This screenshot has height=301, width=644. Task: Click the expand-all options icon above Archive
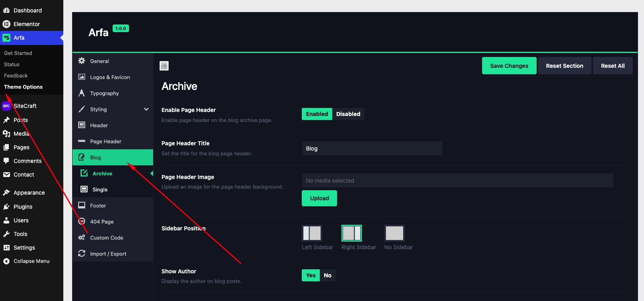coord(164,66)
